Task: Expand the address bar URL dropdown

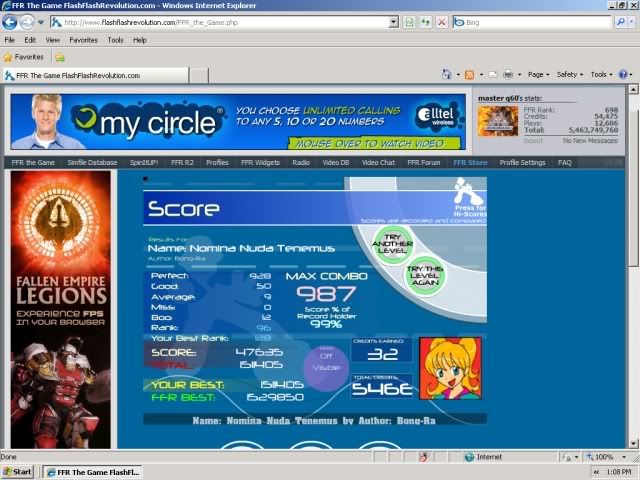Action: (x=393, y=21)
